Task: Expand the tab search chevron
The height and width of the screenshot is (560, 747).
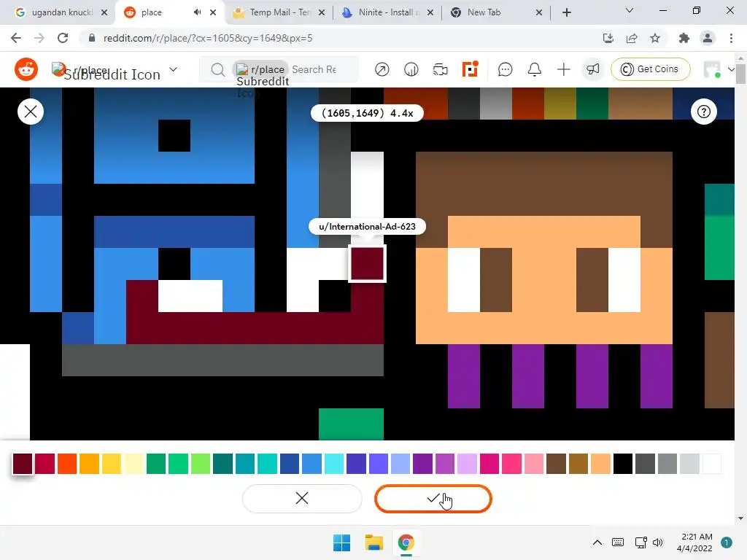Action: 630,10
